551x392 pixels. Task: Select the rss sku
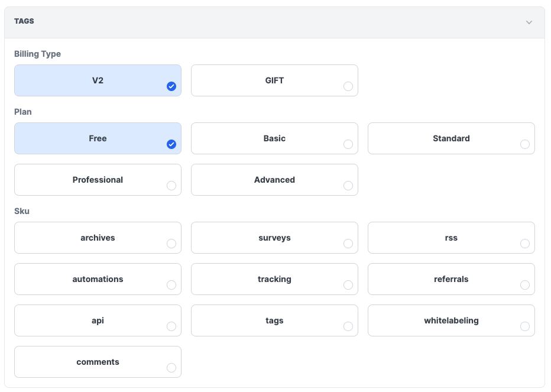coord(451,238)
